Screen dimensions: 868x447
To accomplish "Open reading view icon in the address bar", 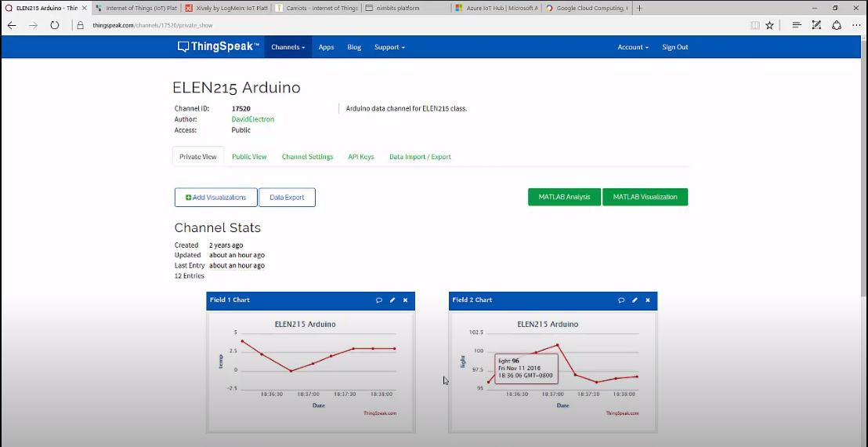I will tap(755, 25).
